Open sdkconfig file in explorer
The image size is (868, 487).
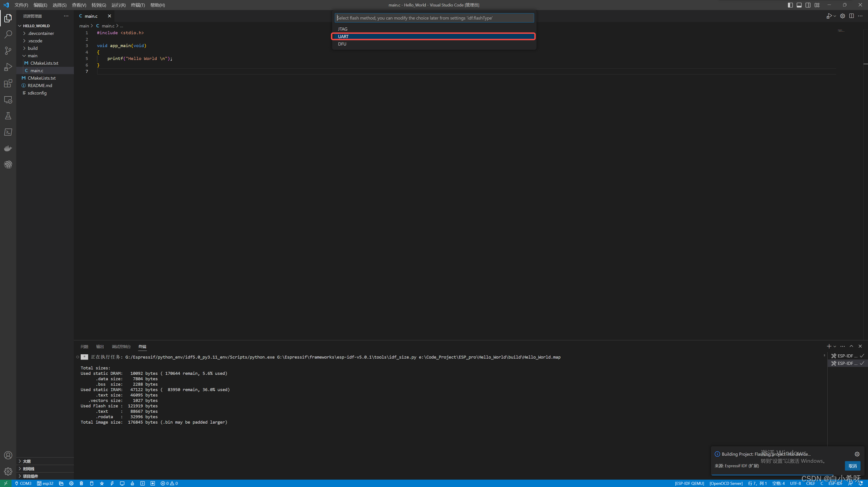37,93
